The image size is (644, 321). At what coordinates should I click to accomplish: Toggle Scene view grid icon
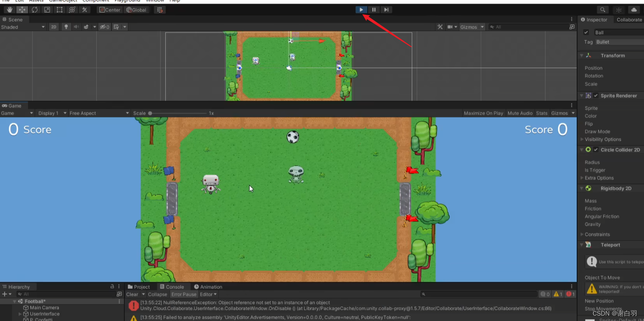coord(116,27)
